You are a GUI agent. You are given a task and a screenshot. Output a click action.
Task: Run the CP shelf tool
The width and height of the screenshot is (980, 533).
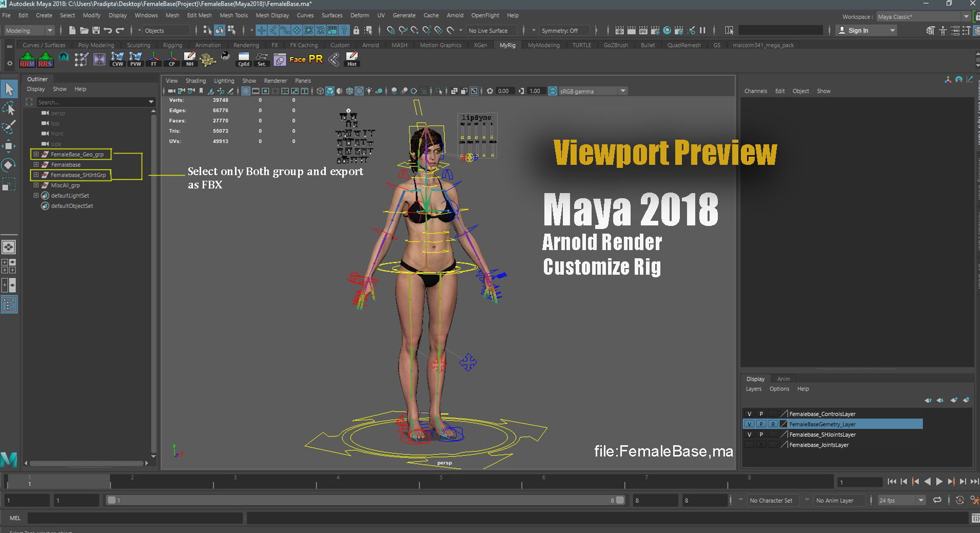[172, 60]
